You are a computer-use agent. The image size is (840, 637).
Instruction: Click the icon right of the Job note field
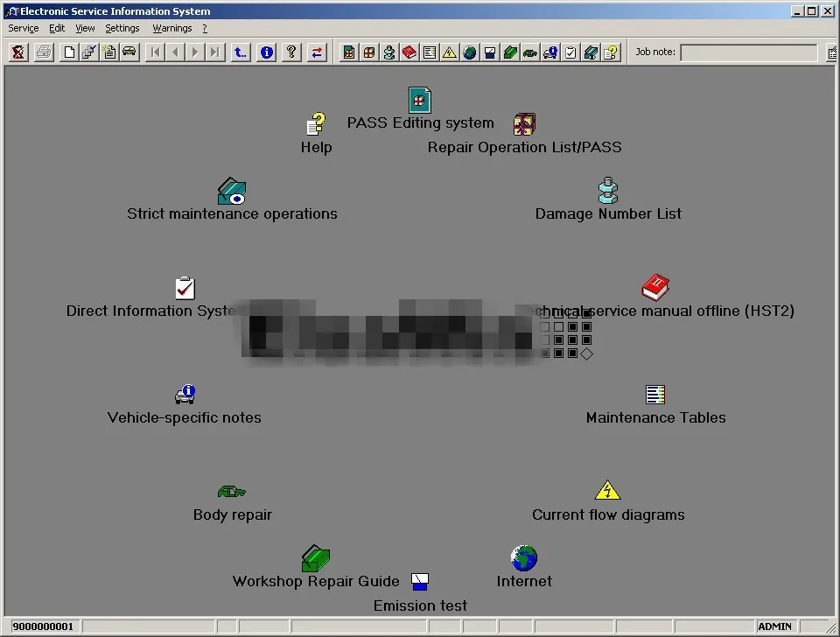point(832,52)
